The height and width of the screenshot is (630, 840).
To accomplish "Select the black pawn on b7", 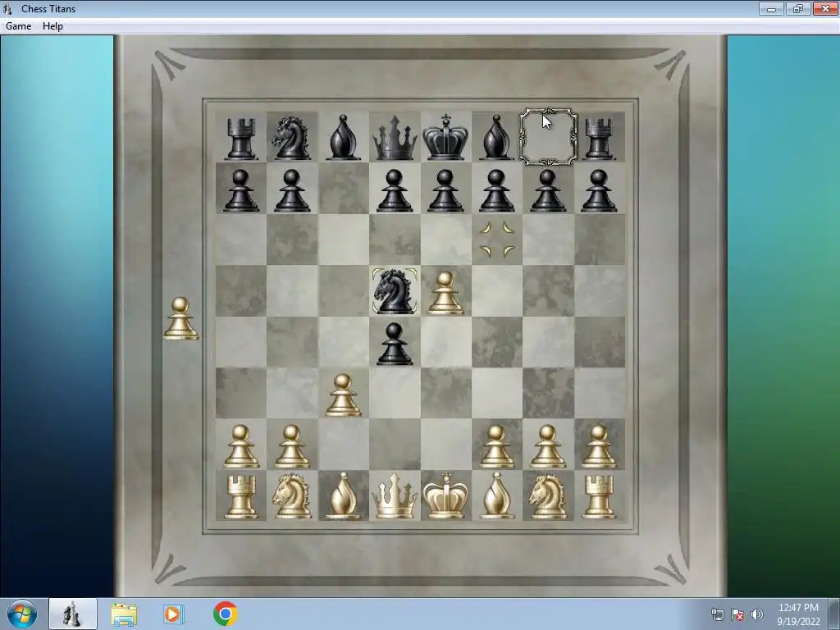I will [x=291, y=190].
